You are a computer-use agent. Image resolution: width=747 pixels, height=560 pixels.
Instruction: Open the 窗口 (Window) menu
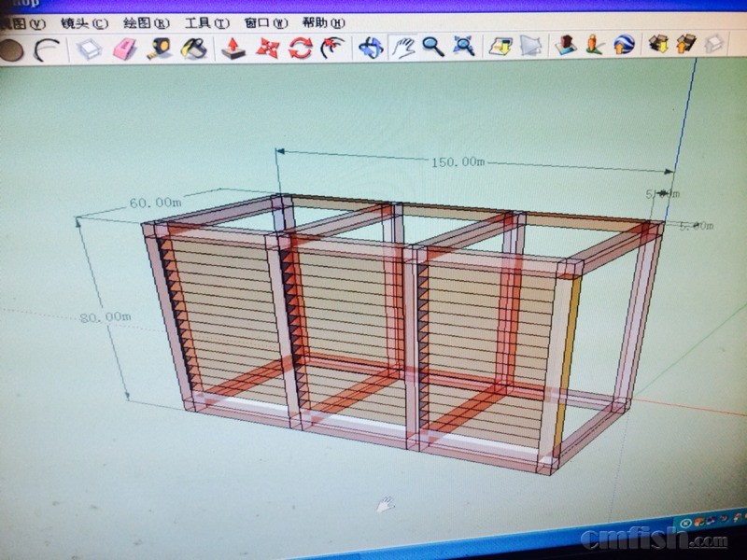265,22
